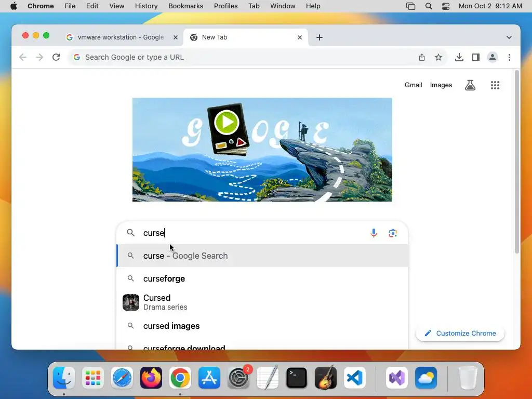Open Gmail link
The image size is (532, 399).
tap(413, 85)
